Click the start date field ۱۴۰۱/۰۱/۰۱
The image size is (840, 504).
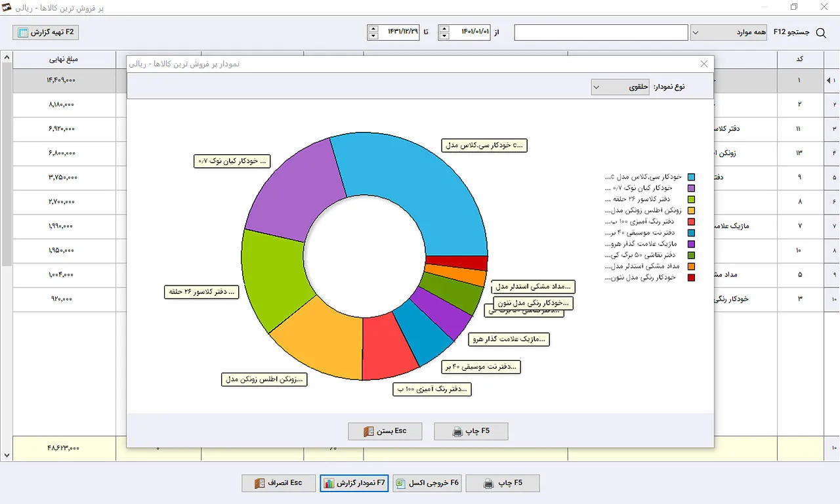click(x=470, y=32)
